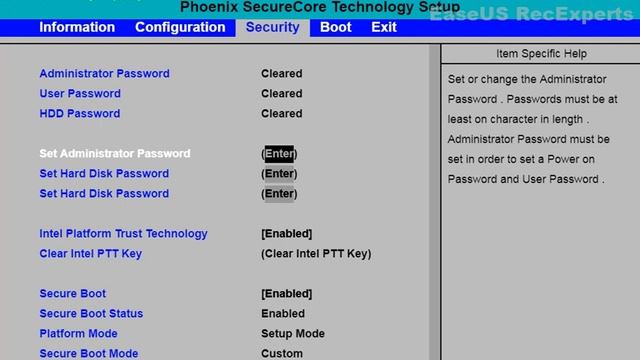Click Cleared value beside Administrator Password
This screenshot has width=640, height=360.
tap(282, 73)
